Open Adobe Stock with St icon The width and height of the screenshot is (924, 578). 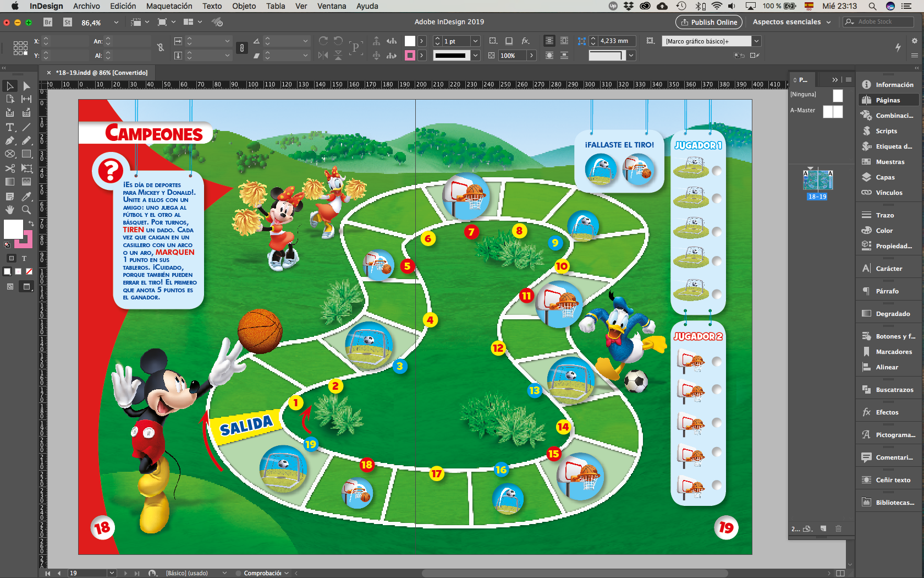(68, 22)
